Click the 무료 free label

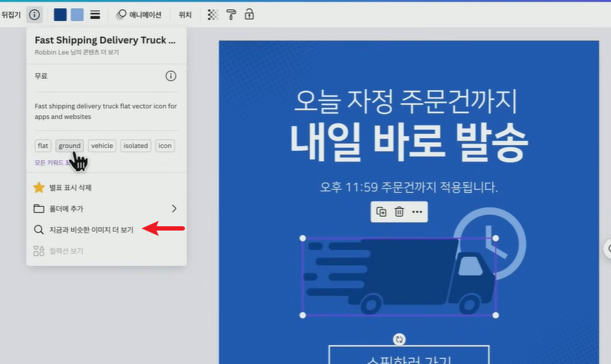coord(41,76)
